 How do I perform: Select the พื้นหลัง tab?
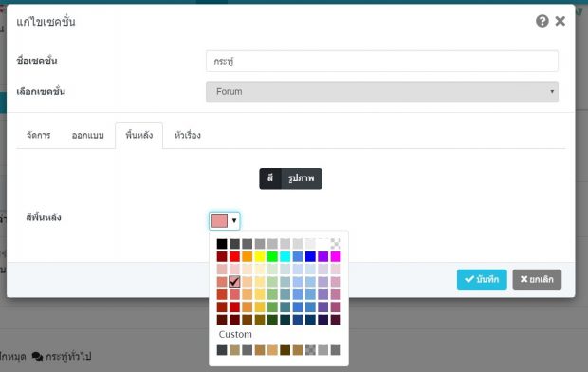(x=139, y=135)
